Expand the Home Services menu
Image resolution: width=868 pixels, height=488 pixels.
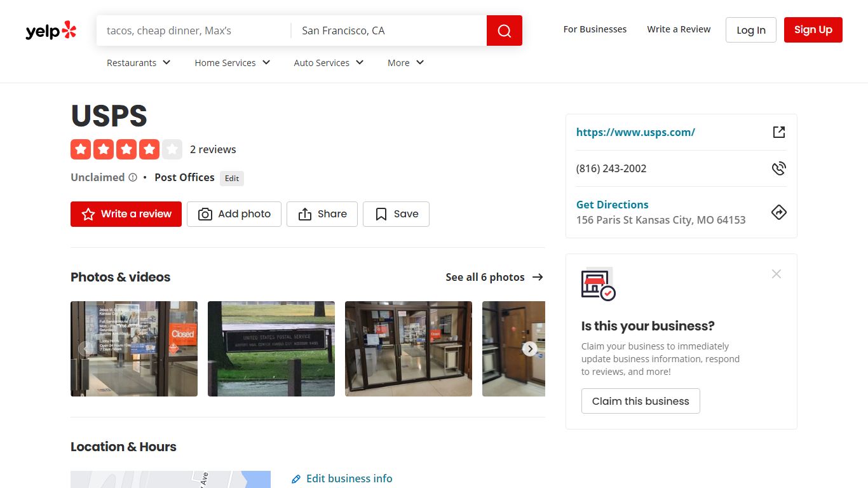[233, 63]
